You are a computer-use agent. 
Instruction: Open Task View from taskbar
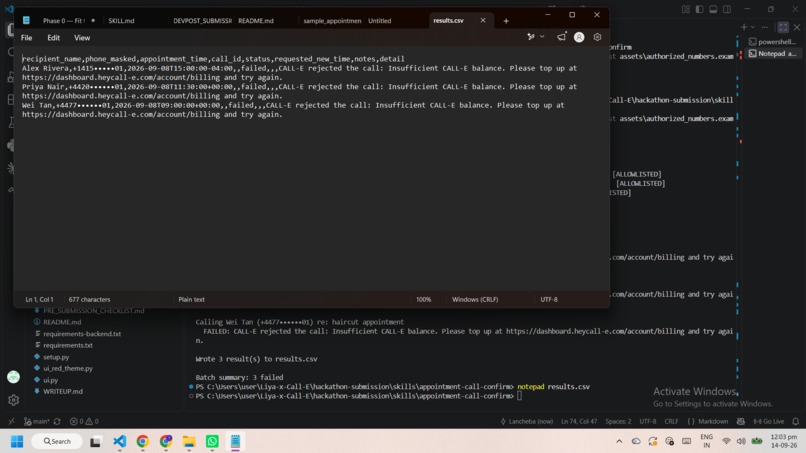click(95, 441)
